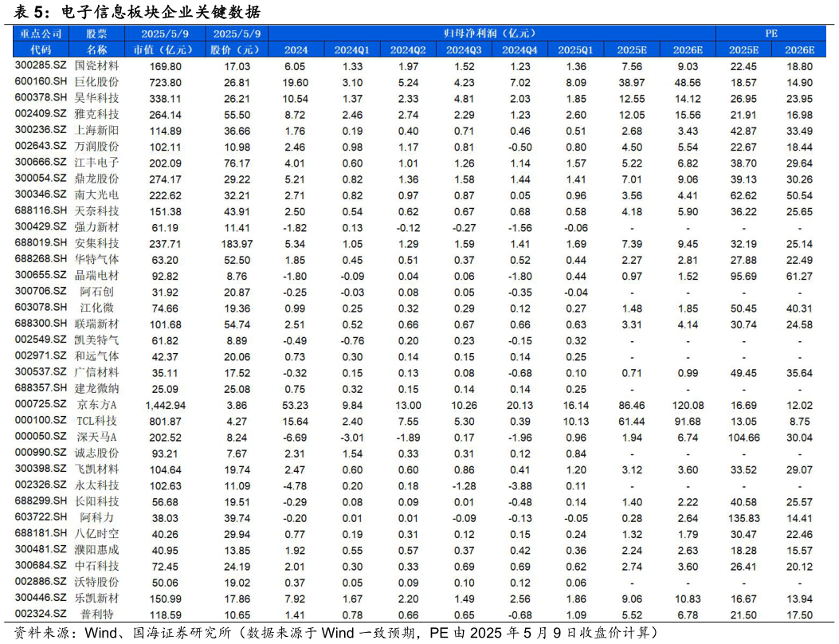Select stock code 600160.SH
839x644 pixels.
[x=40, y=82]
